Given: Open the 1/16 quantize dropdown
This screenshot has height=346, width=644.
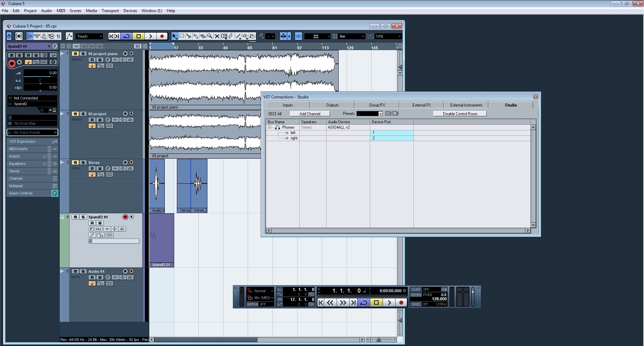Looking at the screenshot, I should pyautogui.click(x=388, y=36).
